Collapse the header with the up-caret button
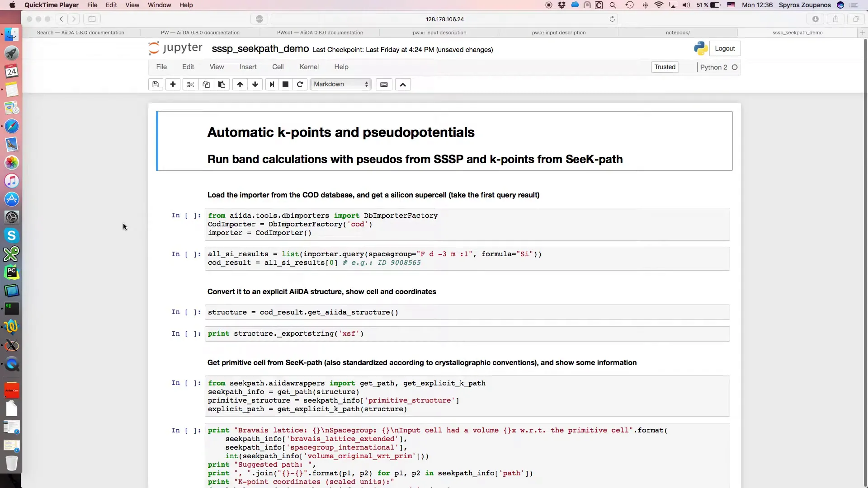 pyautogui.click(x=403, y=84)
